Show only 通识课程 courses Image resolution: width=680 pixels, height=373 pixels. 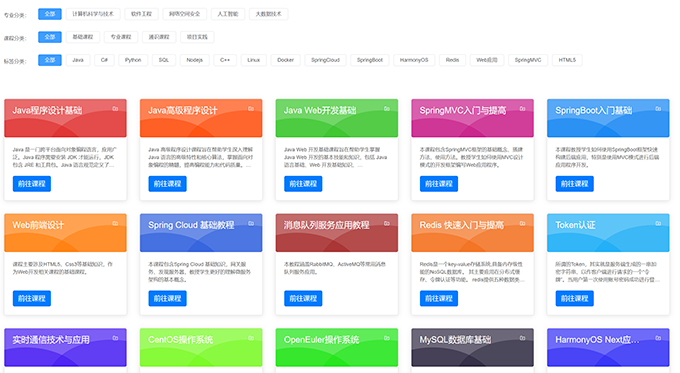click(159, 37)
